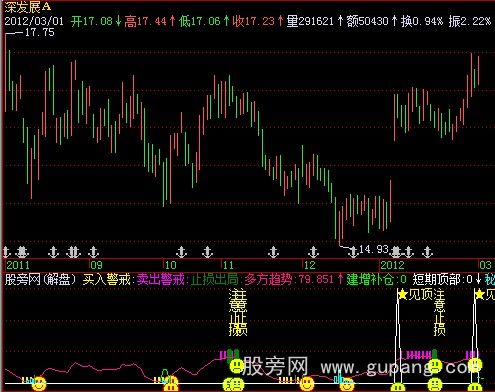The width and height of the screenshot is (495, 392).
Task: Jump to the 2011 timeline marker
Action: click(18, 265)
